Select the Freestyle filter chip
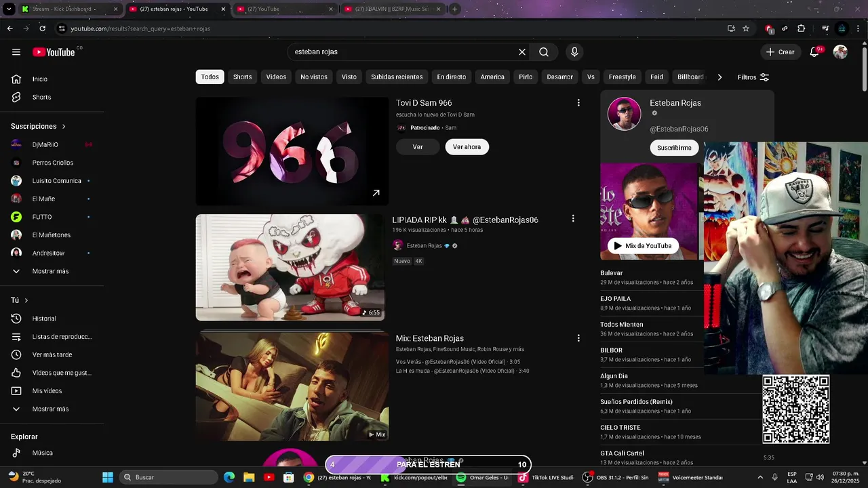 [623, 77]
